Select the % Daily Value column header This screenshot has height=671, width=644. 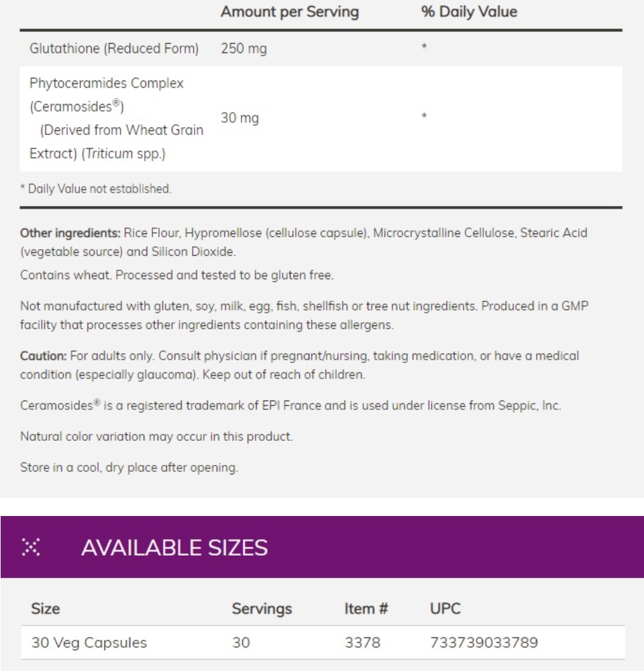[x=469, y=11]
